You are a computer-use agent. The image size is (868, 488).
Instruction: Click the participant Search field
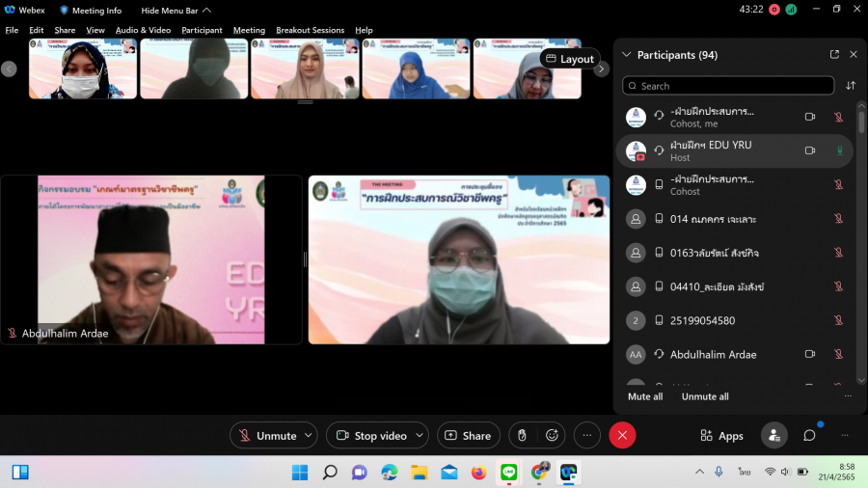(728, 86)
